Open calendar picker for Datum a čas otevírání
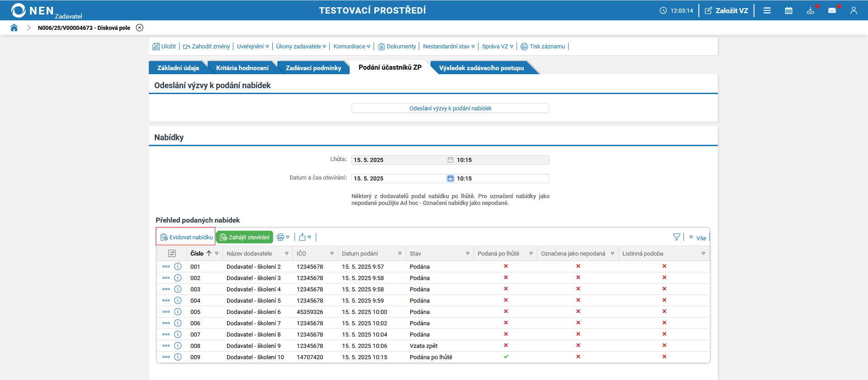This screenshot has width=868, height=380. tap(451, 178)
